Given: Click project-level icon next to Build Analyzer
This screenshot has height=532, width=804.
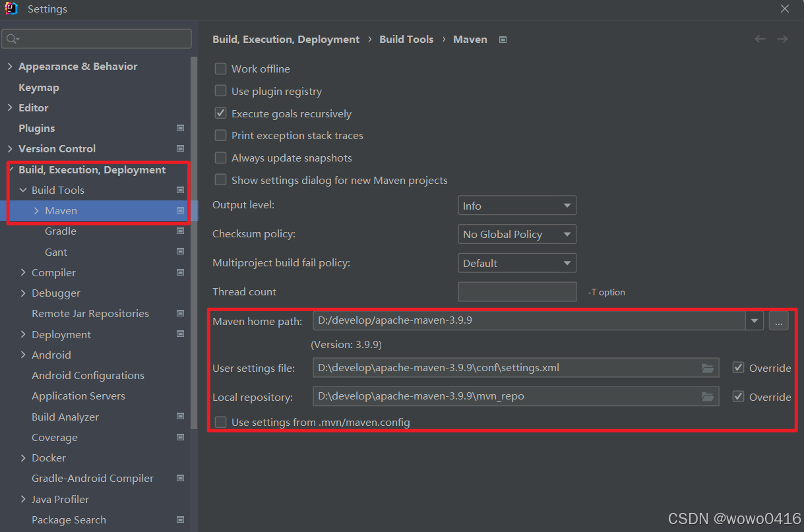Looking at the screenshot, I should pos(181,417).
